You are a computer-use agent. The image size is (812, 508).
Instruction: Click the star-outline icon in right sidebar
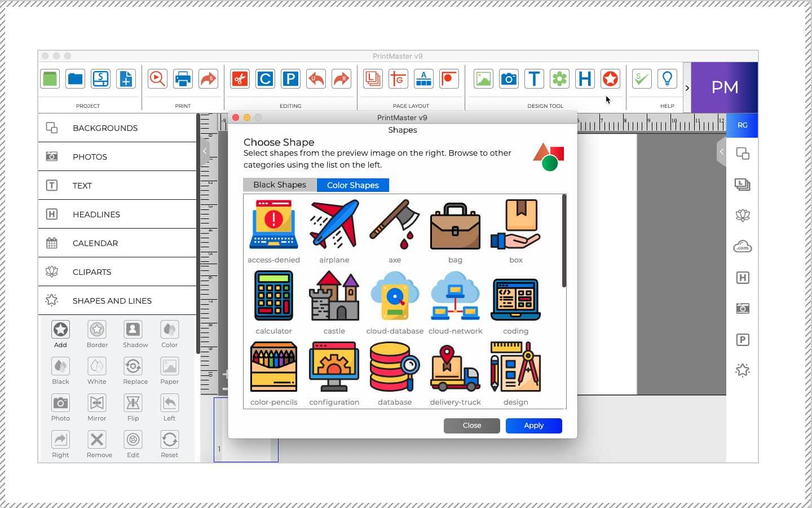743,370
